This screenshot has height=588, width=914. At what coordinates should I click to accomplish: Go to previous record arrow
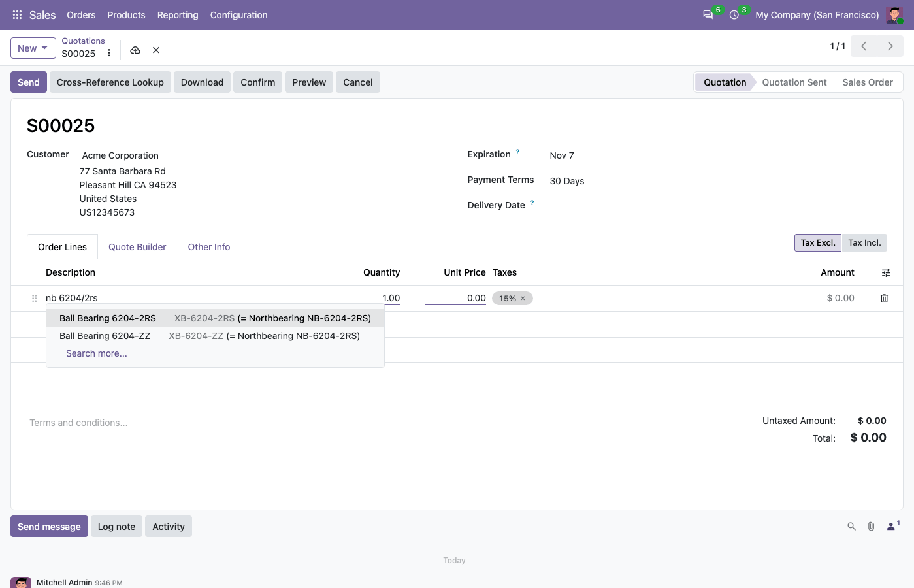pyautogui.click(x=864, y=46)
